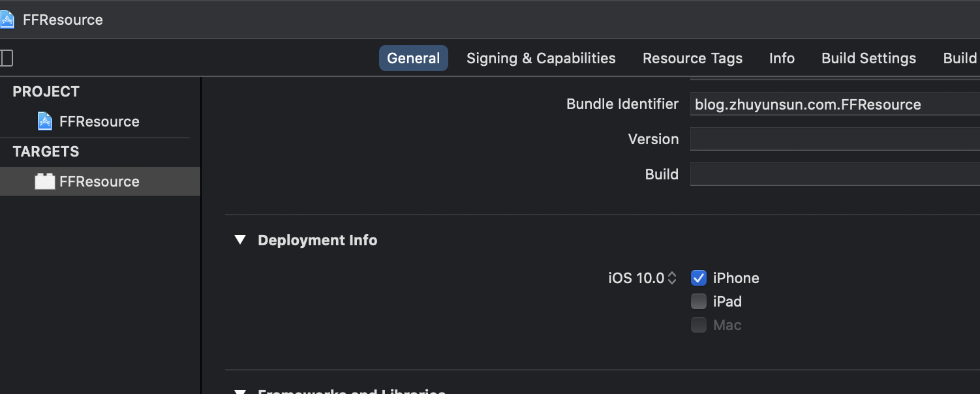Enable the iPhone device checkbox
This screenshot has width=980, height=394.
[x=699, y=278]
